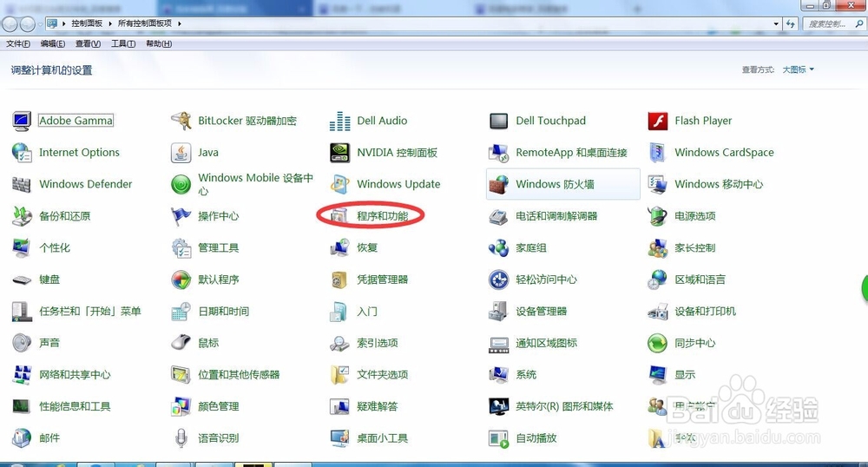
Task: Open the 电话和调制解调器 icon
Action: tap(498, 216)
